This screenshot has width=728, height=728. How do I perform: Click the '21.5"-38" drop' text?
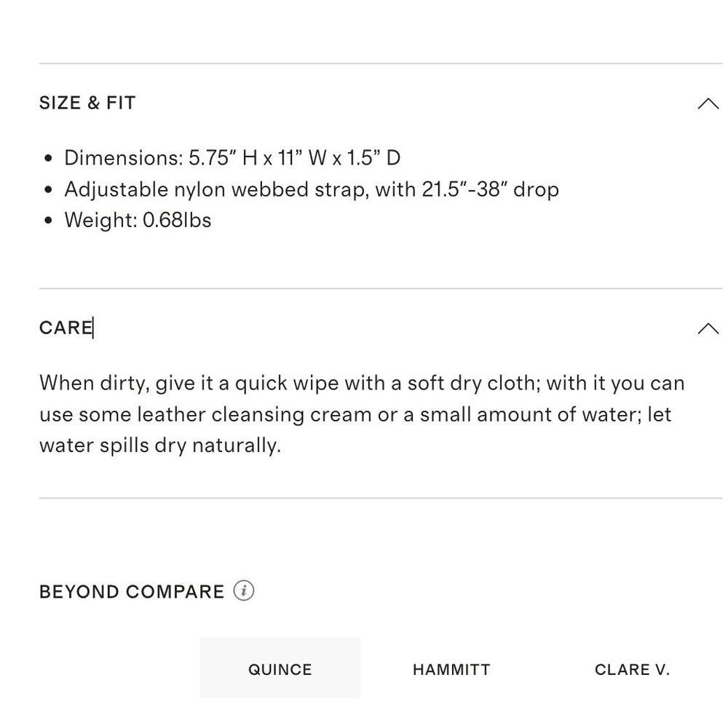490,189
